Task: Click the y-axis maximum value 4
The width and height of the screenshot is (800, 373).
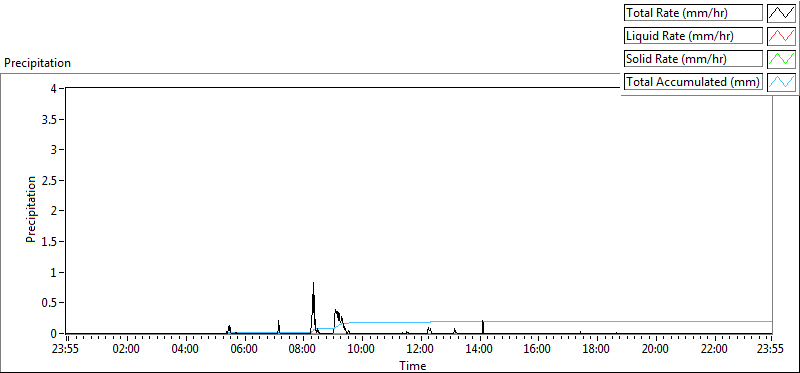Action: [x=54, y=88]
